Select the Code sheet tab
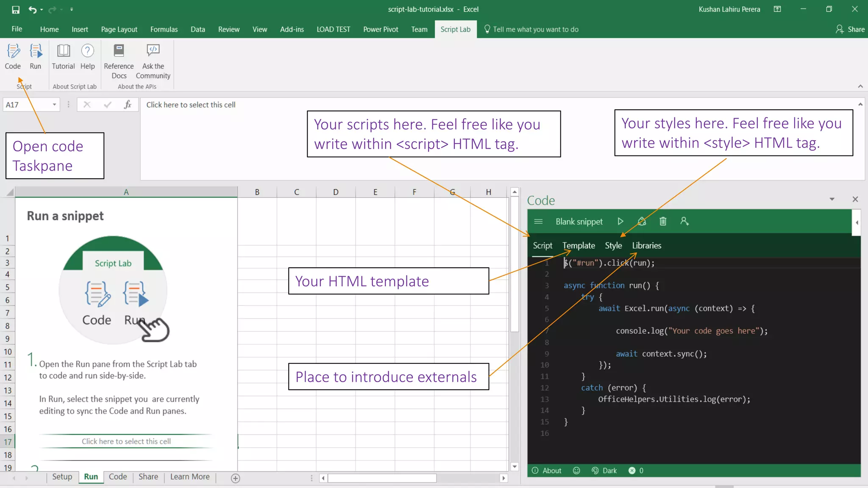The width and height of the screenshot is (868, 488). tap(117, 477)
